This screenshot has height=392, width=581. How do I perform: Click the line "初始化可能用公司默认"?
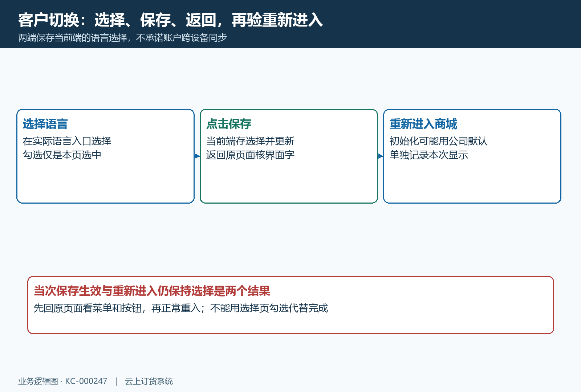tap(439, 141)
